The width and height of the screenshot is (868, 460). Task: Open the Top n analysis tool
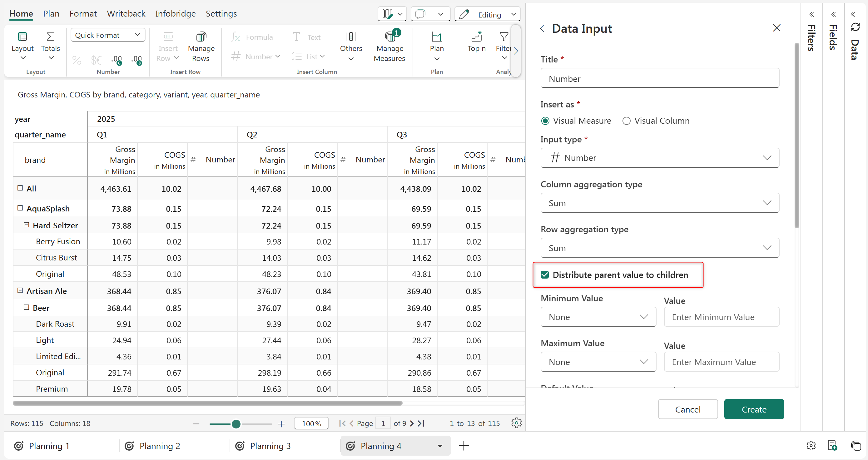coord(476,37)
